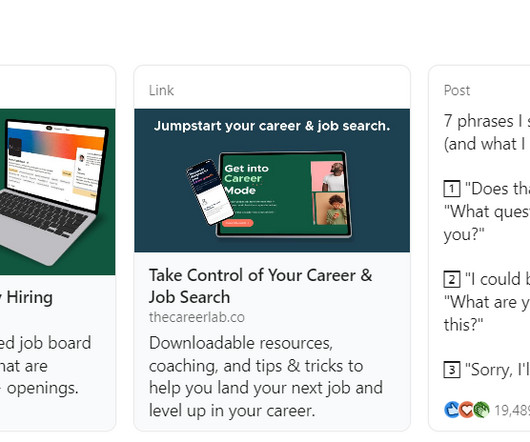Click the red button in tablet mockup
The width and height of the screenshot is (530, 442).
point(238,223)
